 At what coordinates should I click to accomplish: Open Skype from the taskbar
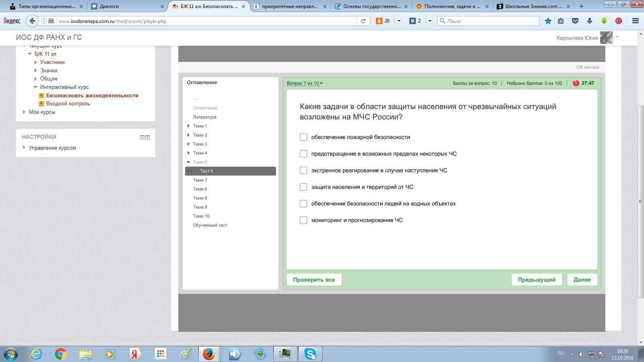[x=310, y=354]
